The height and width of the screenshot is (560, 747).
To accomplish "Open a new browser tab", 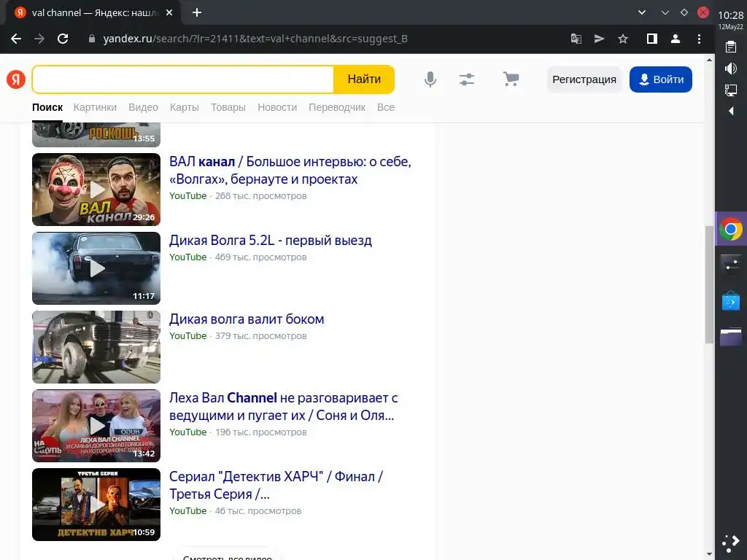I will 197,13.
